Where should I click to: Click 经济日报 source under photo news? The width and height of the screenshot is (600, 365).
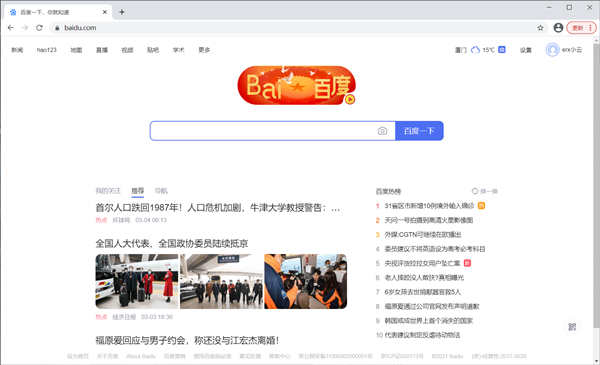[124, 317]
